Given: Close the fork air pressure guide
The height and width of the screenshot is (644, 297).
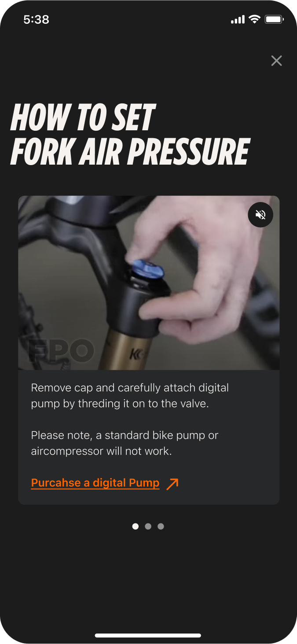Looking at the screenshot, I should point(276,61).
